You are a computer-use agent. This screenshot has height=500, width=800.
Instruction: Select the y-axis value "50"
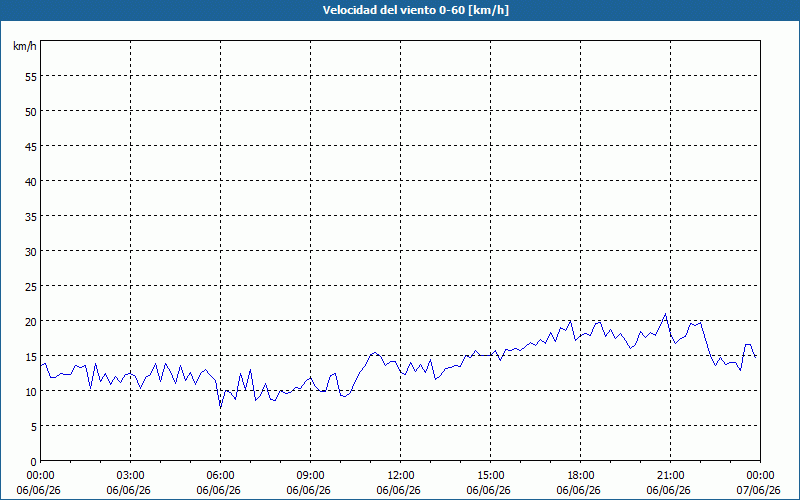point(31,111)
